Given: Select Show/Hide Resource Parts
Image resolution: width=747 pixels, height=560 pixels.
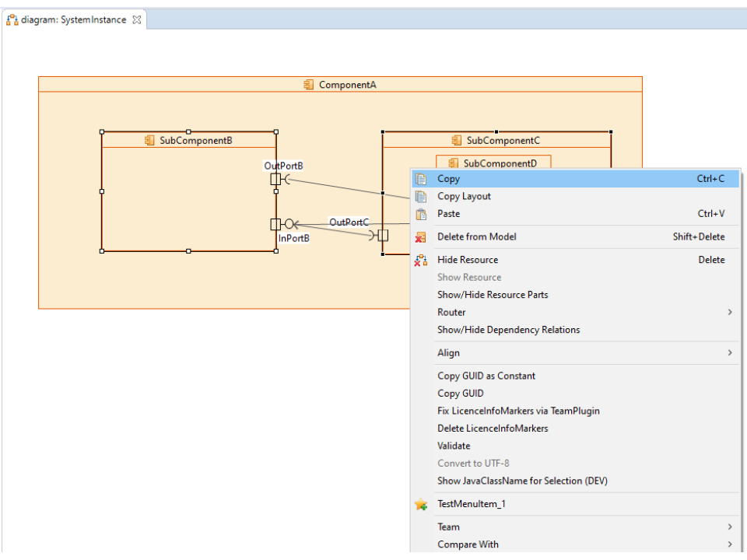Looking at the screenshot, I should (493, 295).
